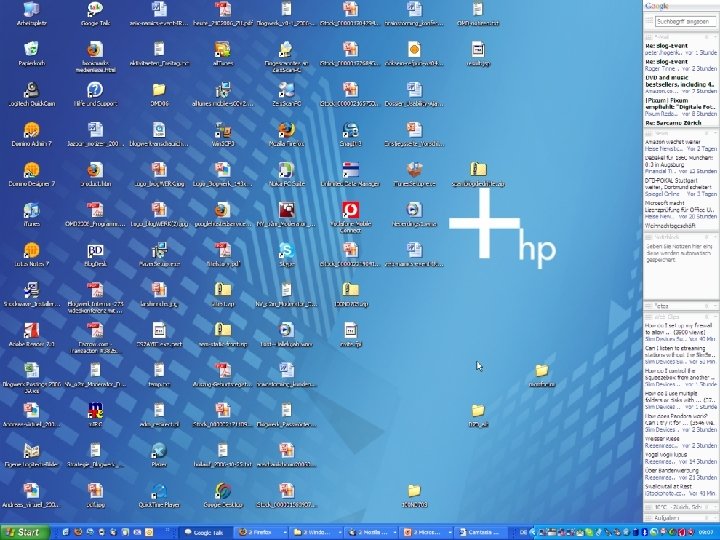Open the Windows Explorer taskbar group

pyautogui.click(x=316, y=532)
